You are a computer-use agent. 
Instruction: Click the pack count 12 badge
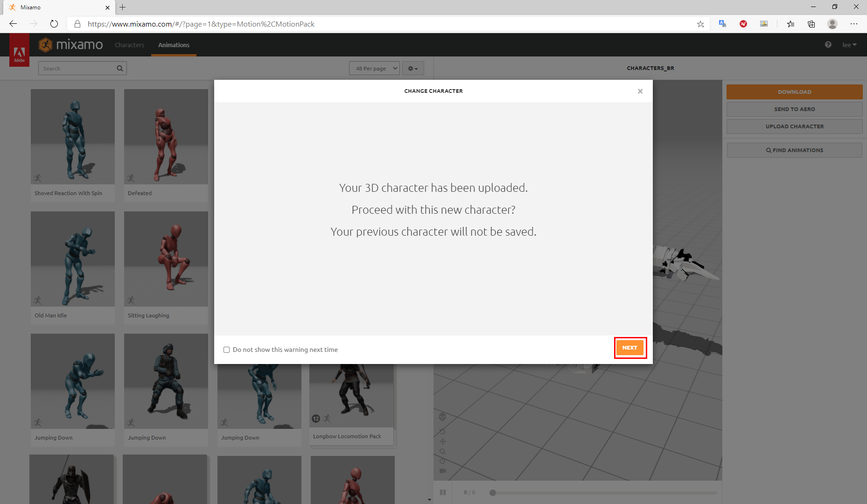tap(316, 419)
